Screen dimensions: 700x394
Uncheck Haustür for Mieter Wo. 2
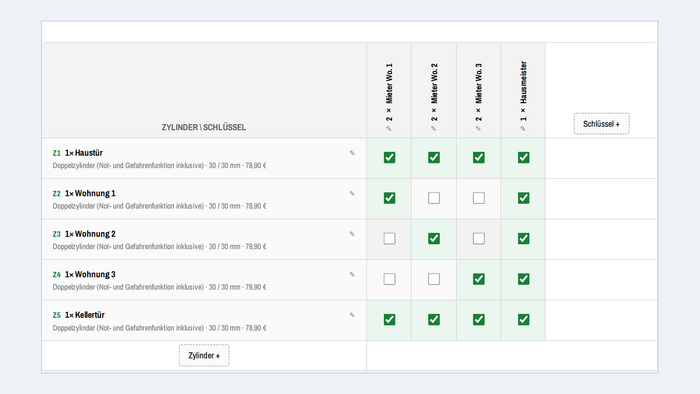[x=434, y=158]
